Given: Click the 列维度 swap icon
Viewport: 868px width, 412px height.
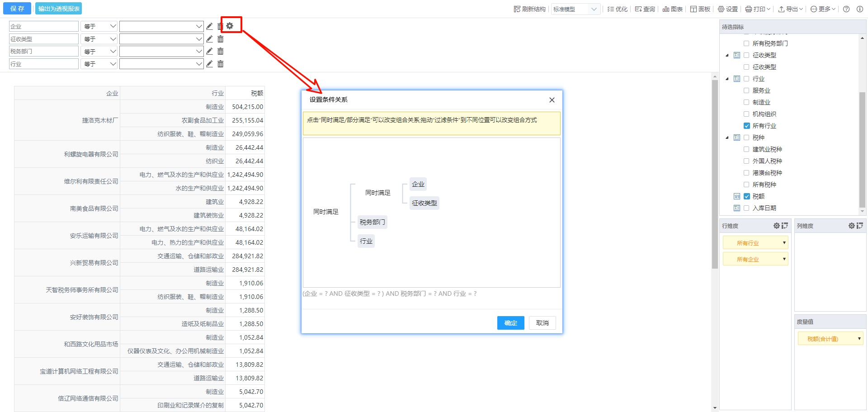Looking at the screenshot, I should click(x=859, y=226).
